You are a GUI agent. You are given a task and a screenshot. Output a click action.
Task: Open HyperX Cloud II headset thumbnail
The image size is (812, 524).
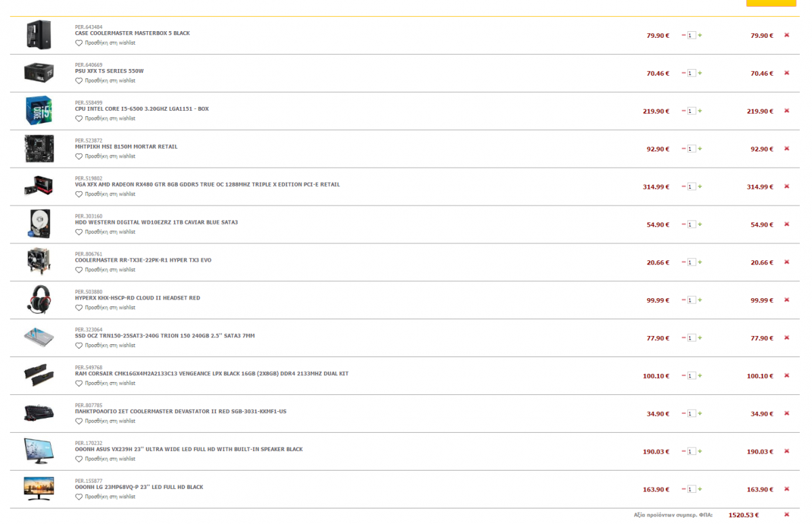(x=39, y=300)
